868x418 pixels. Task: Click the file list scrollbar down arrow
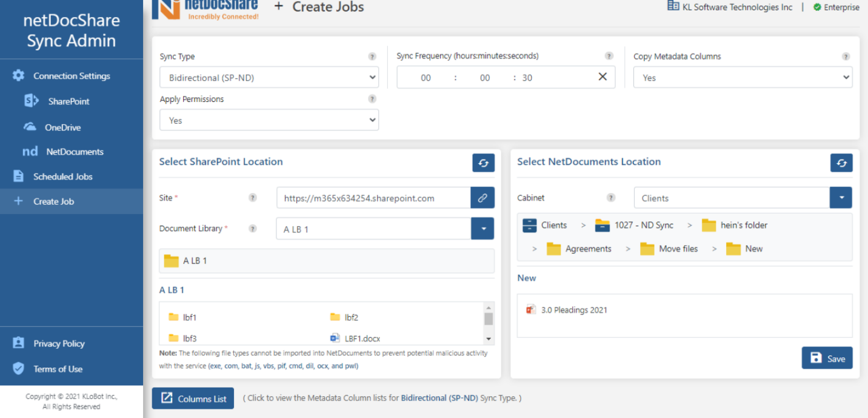click(x=489, y=339)
